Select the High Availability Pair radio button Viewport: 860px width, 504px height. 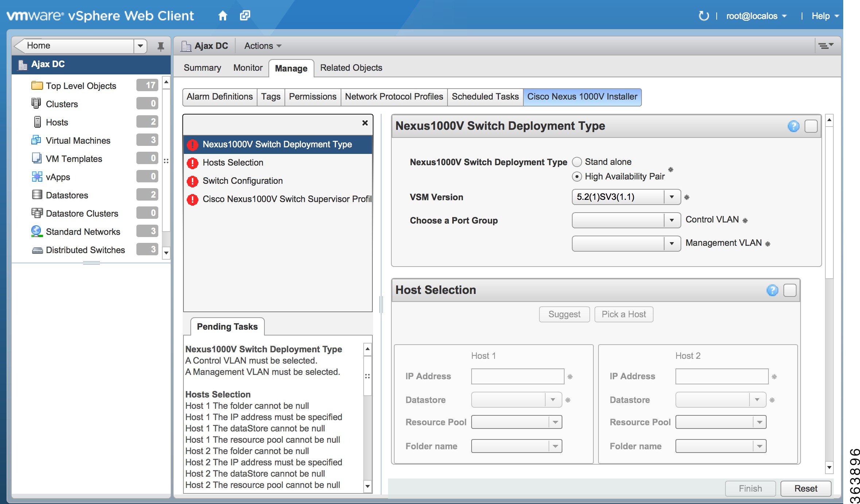coord(577,177)
